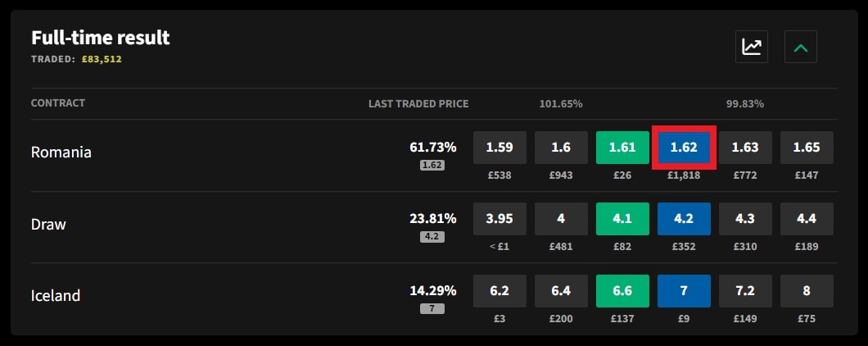The width and height of the screenshot is (868, 346).
Task: Select Draw 3.95 odds box
Action: 500,220
